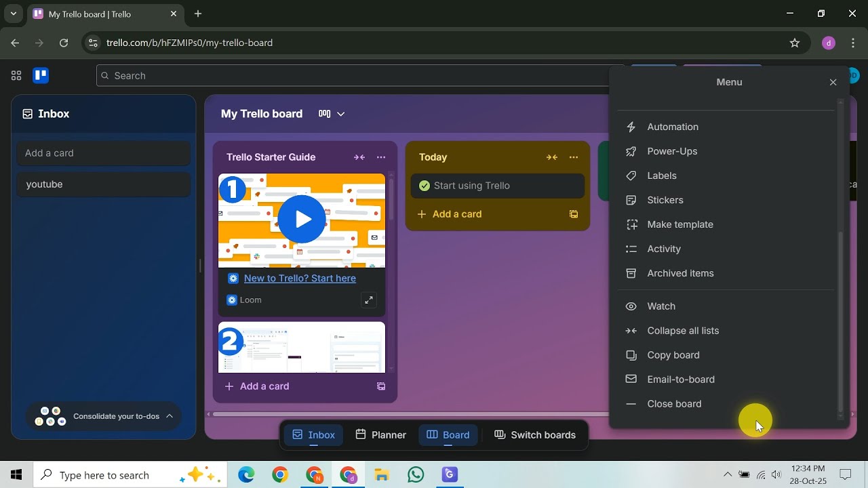
Task: Open volume control in system tray
Action: [776, 475]
